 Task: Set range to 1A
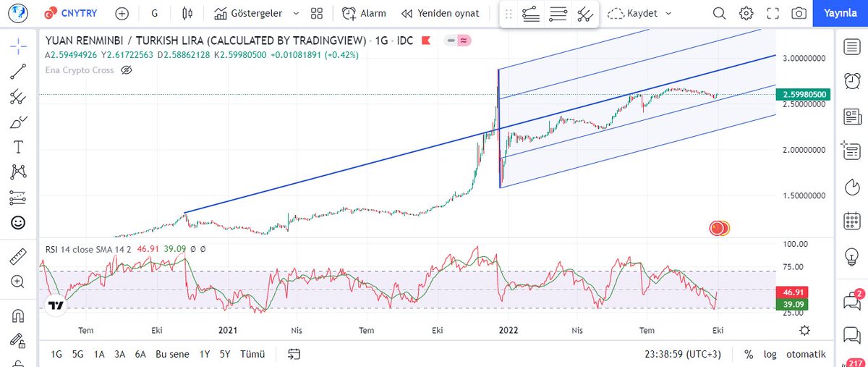pos(99,354)
